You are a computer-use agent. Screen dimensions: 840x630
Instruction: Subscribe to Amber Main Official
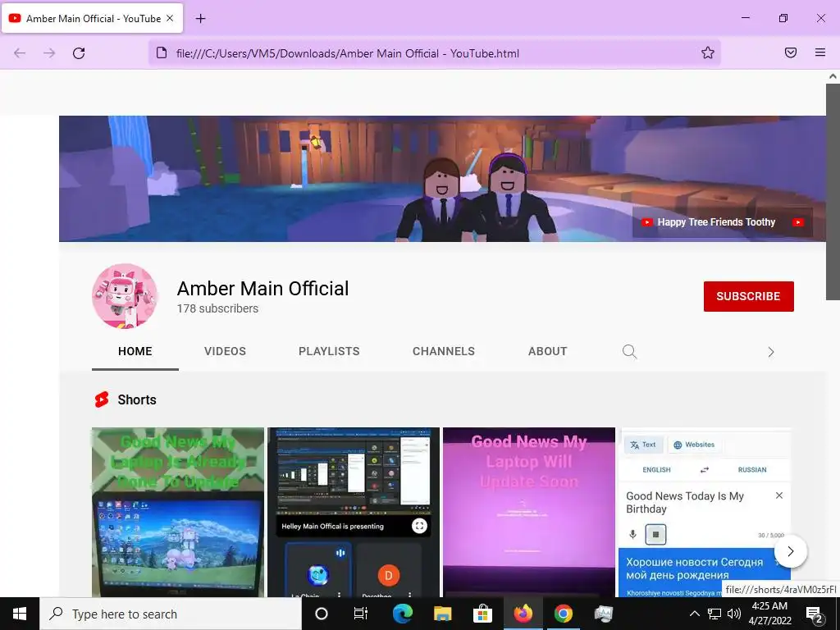[748, 296]
